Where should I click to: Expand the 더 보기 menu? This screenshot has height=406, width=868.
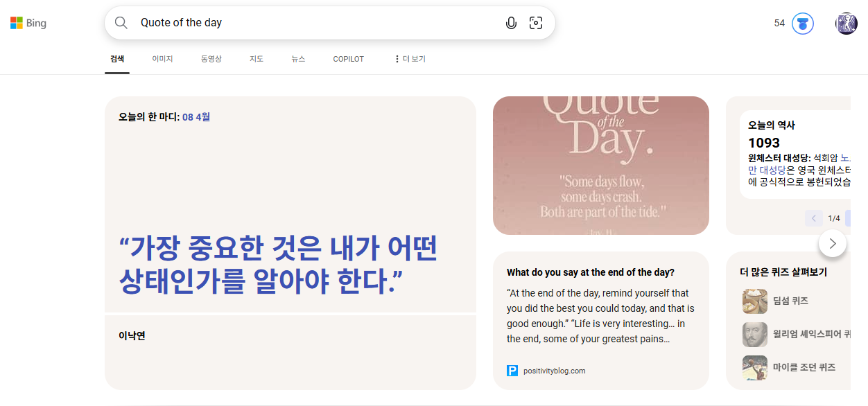410,59
